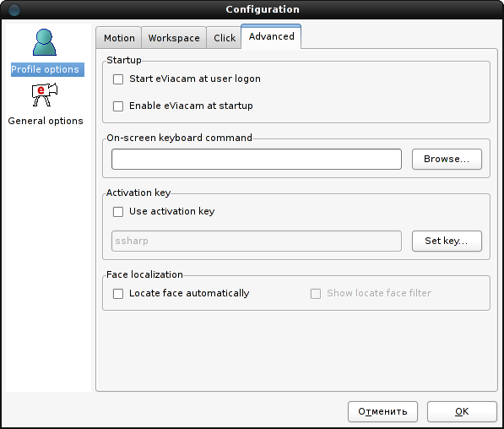Screen dimensions: 504x429
Task: Browse for on-screen keyboard command
Action: click(447, 160)
